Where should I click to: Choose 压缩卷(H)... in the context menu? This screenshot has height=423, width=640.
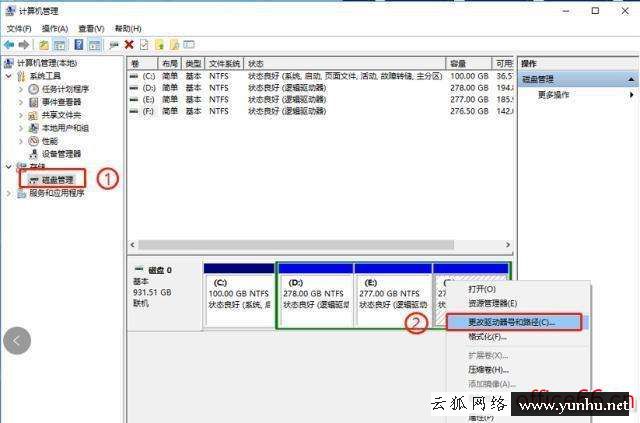click(x=488, y=370)
